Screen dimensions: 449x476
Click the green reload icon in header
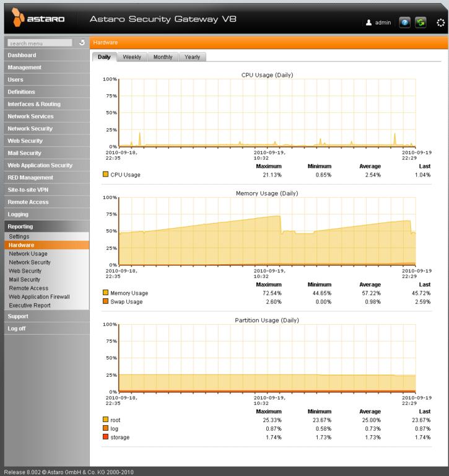[x=421, y=22]
